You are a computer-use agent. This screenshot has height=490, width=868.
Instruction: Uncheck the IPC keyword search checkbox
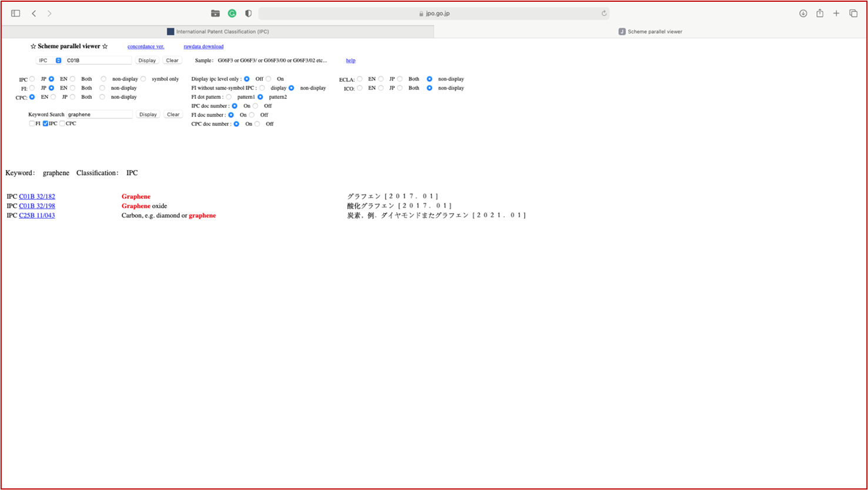pyautogui.click(x=45, y=123)
